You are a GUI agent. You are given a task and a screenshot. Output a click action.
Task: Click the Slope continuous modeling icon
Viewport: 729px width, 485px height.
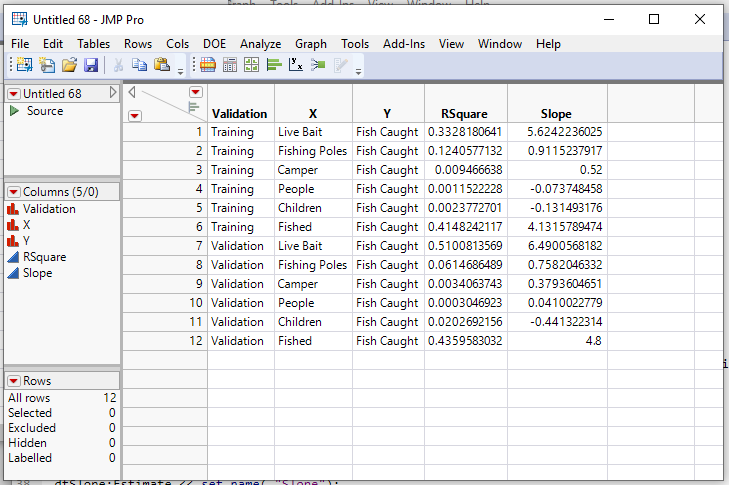(x=13, y=273)
